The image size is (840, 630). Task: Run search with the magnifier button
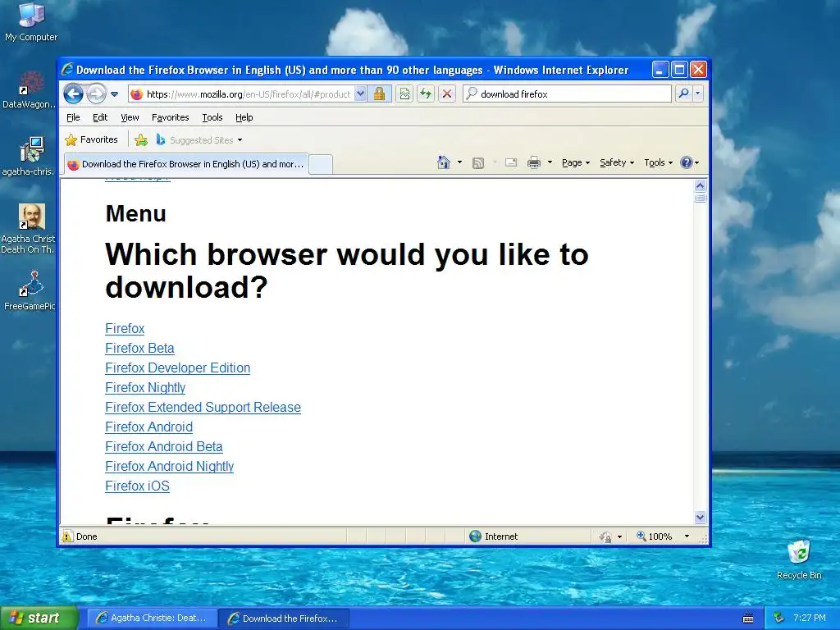point(683,94)
